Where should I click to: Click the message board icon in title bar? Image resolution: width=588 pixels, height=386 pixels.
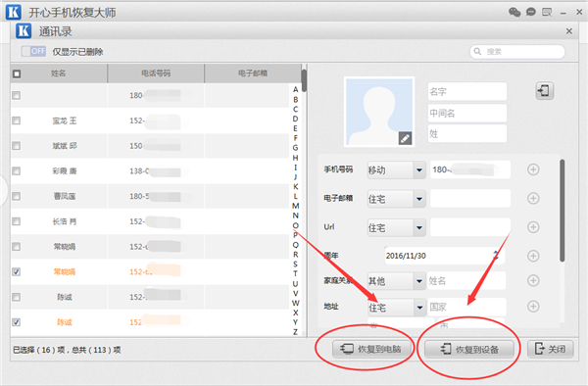coord(547,13)
